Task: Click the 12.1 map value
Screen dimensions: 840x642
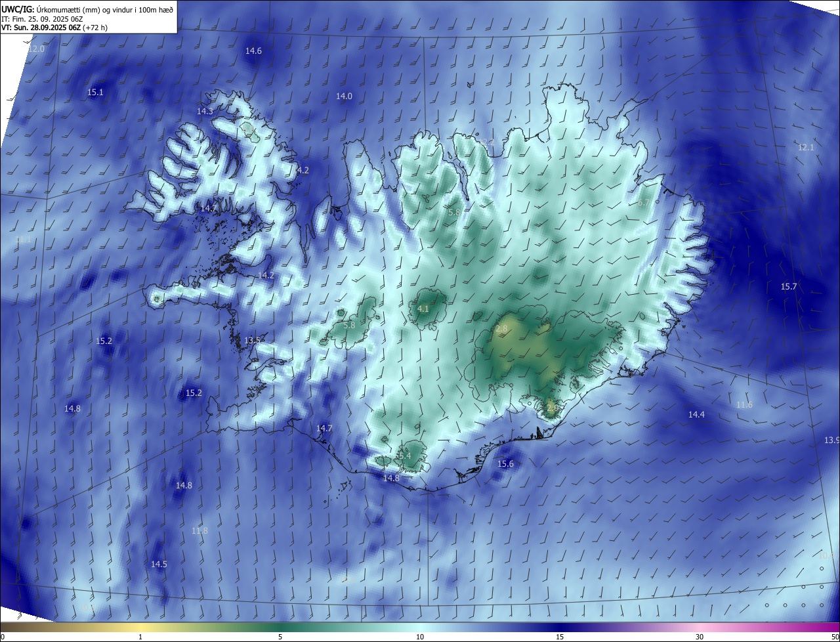Action: [806, 148]
